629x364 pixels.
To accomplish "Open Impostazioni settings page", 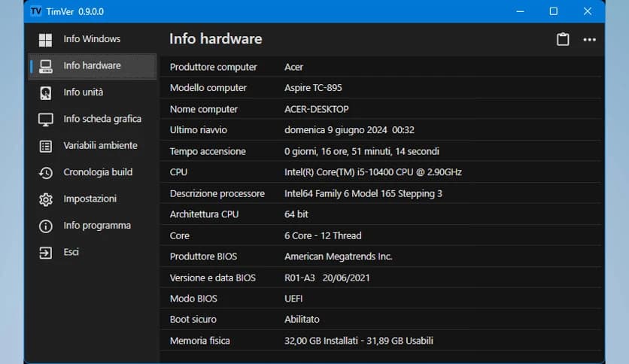I will [93, 199].
